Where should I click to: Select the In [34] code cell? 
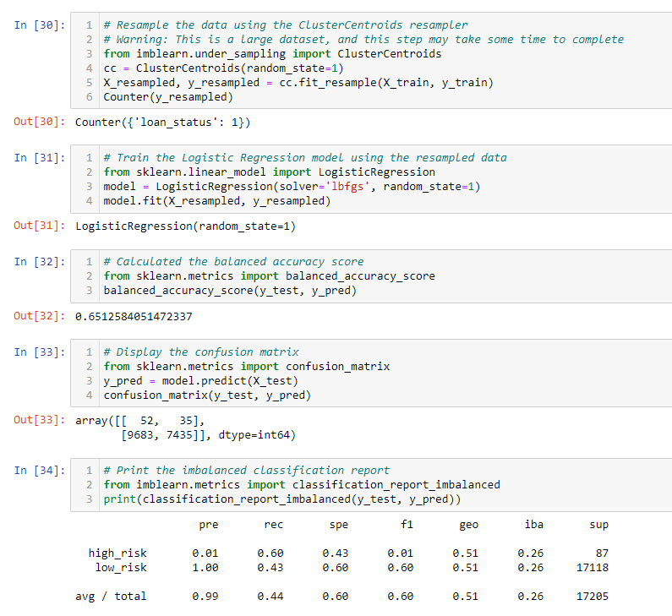coord(371,484)
